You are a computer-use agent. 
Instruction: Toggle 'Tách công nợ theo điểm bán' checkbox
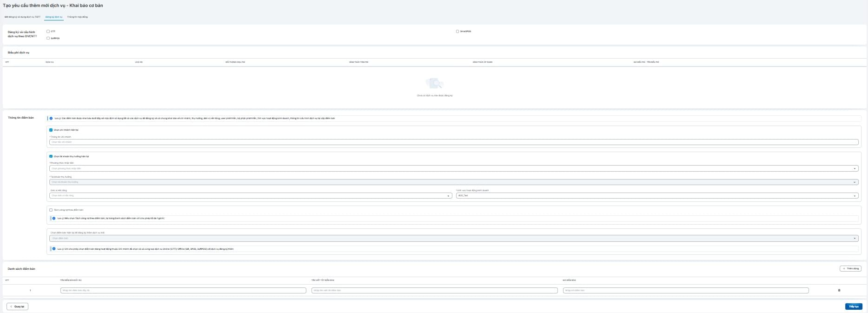click(51, 210)
